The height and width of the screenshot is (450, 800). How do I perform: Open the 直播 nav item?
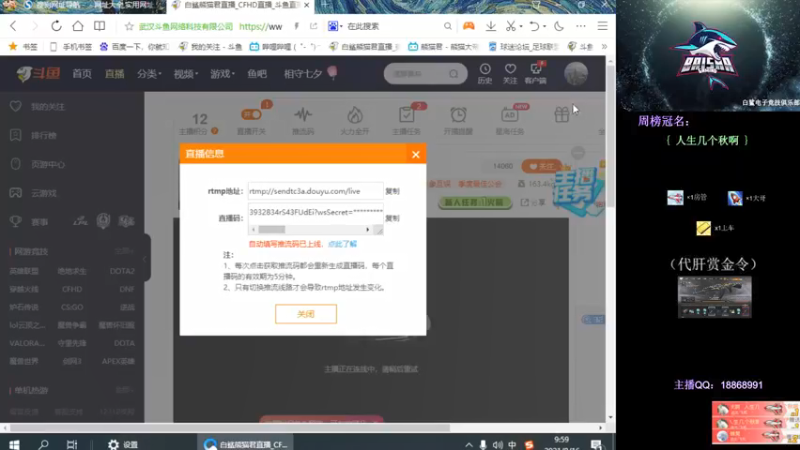click(114, 74)
